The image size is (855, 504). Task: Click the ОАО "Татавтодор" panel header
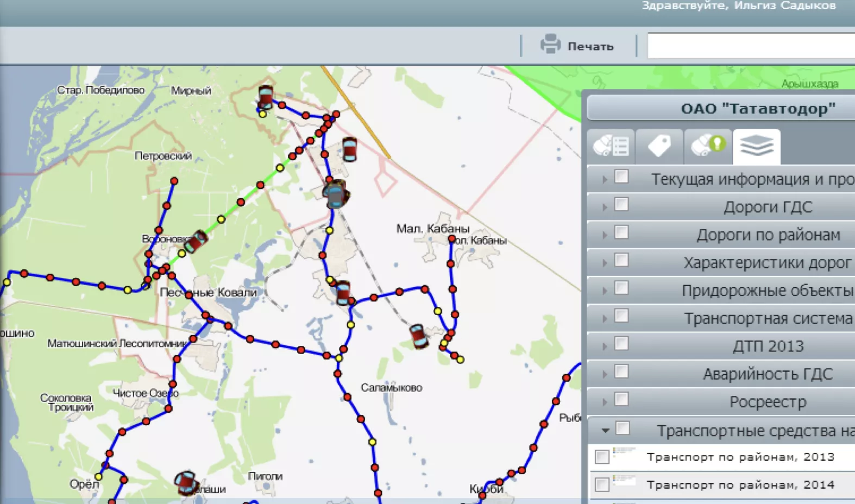click(758, 109)
